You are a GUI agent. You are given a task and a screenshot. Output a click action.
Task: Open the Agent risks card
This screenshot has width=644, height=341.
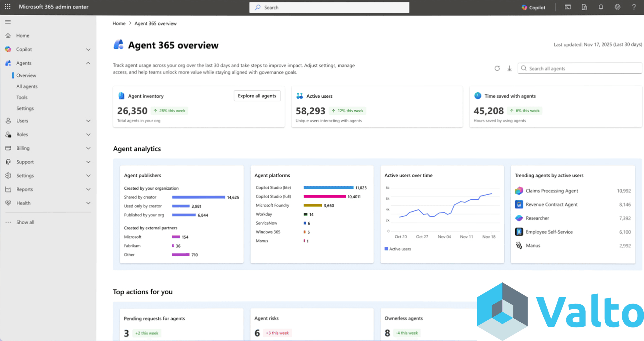coord(312,324)
